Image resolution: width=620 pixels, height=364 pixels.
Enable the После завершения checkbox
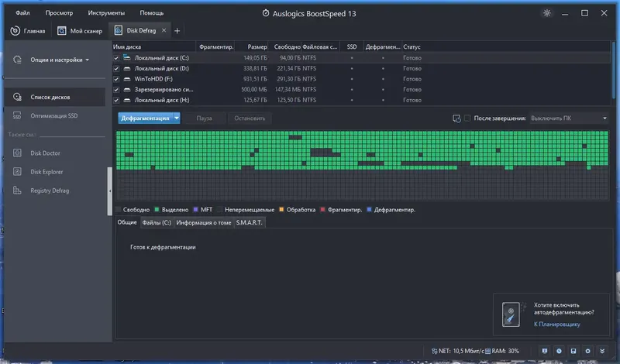pyautogui.click(x=467, y=118)
